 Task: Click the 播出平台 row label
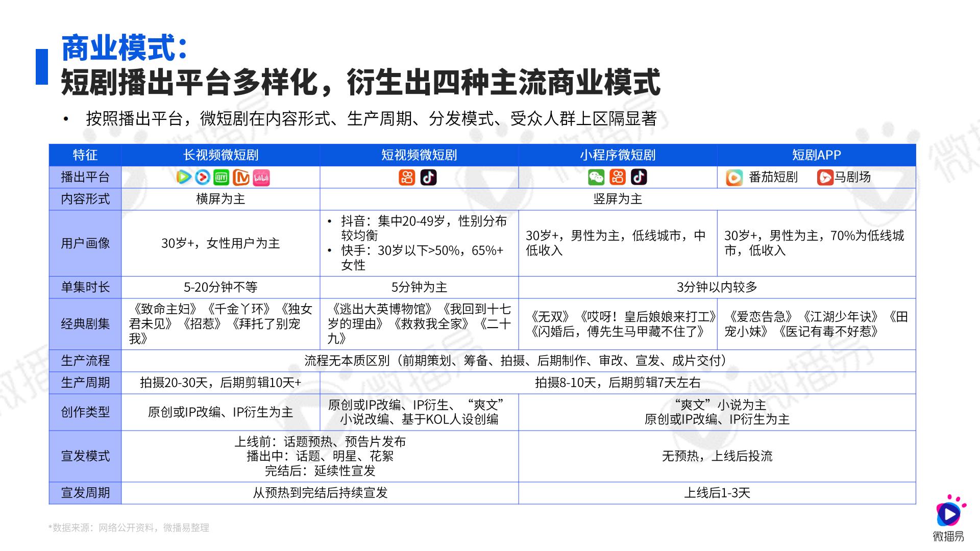click(85, 177)
